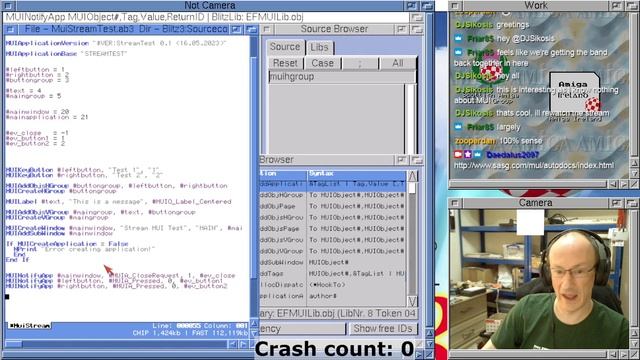Click zoom gadget of MuiStreamTest.ab3 editor window

236,29
